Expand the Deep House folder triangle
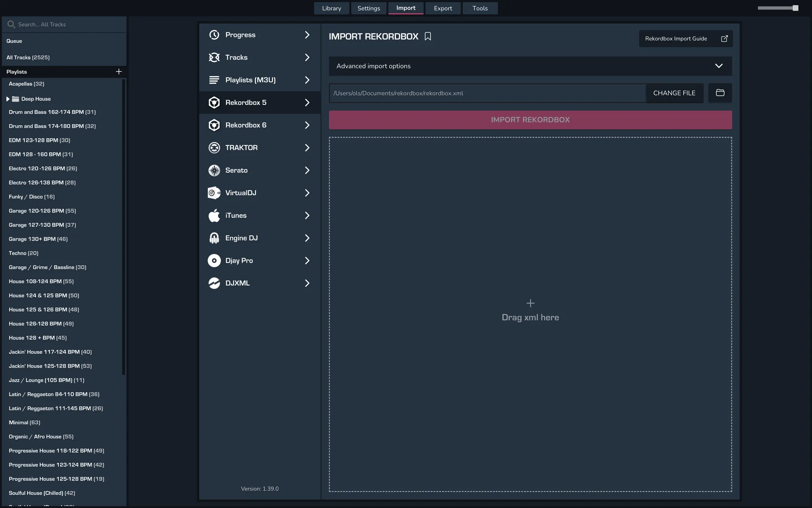 tap(8, 99)
